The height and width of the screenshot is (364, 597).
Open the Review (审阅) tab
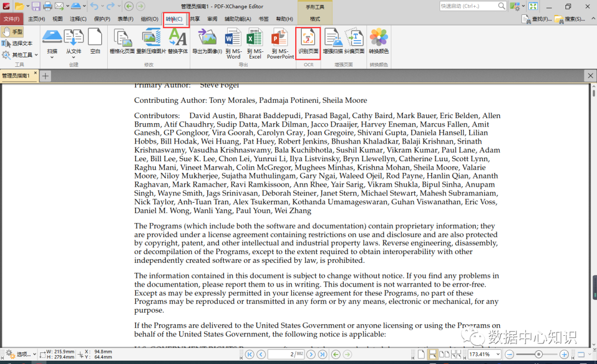coord(212,19)
